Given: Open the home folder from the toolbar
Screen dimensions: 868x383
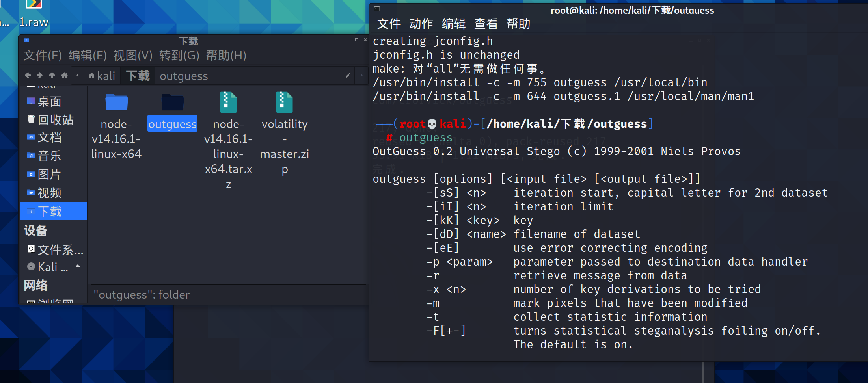Looking at the screenshot, I should click(x=64, y=75).
